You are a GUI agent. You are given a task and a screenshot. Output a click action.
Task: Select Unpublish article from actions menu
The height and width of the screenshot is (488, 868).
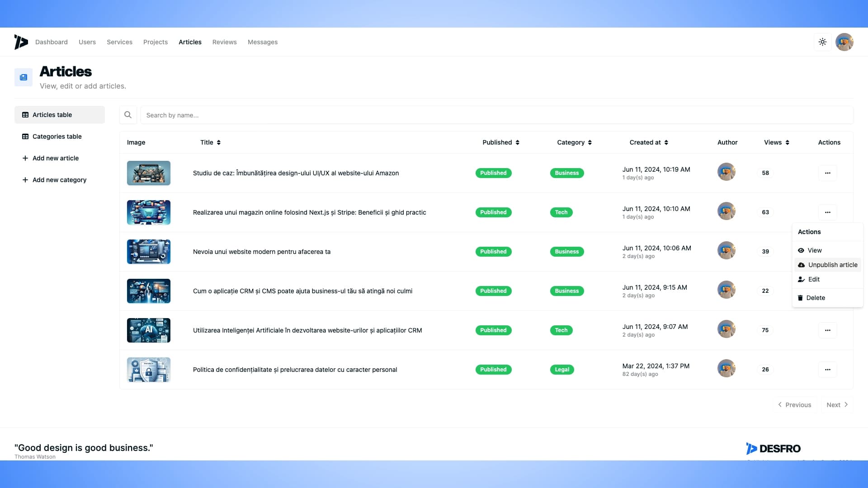(x=830, y=264)
